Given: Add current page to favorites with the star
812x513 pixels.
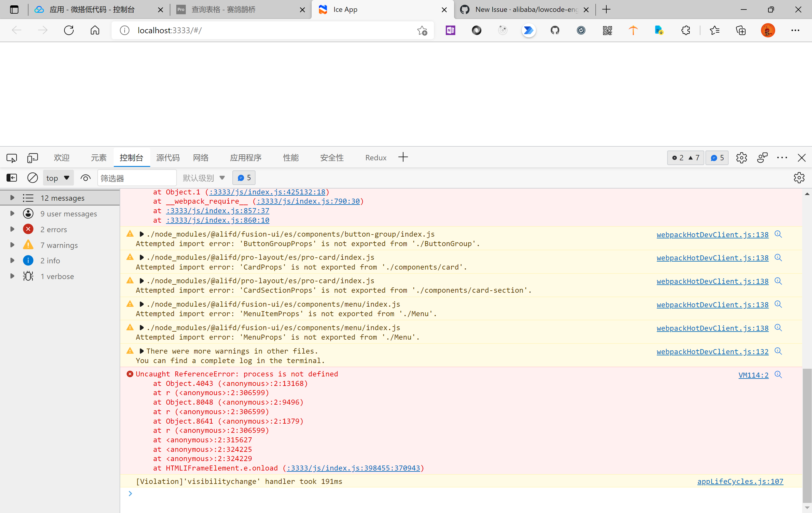Looking at the screenshot, I should 422,30.
